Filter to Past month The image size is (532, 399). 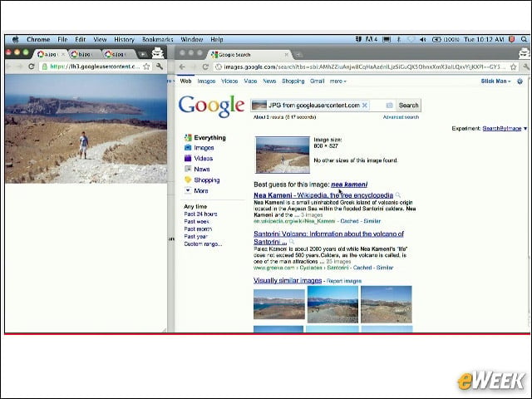pyautogui.click(x=198, y=229)
